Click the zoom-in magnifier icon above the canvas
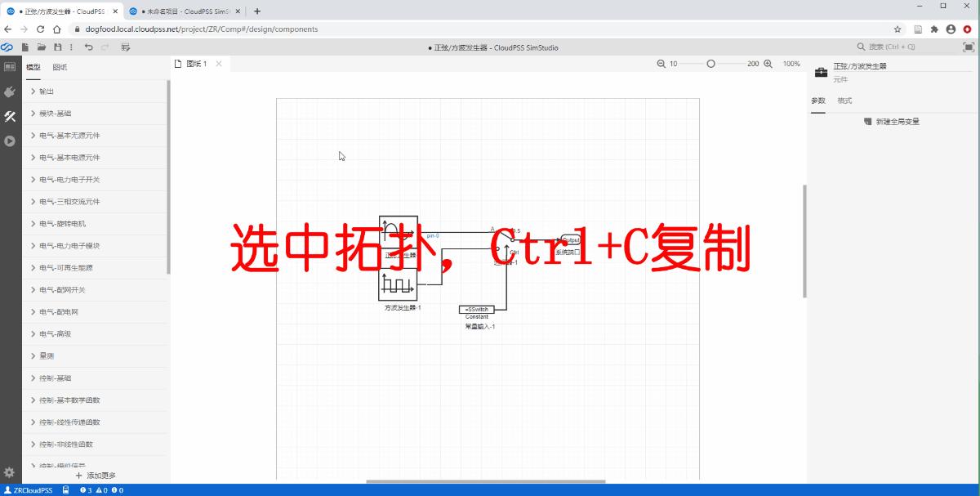Viewport: 980px width, 496px height. click(768, 63)
